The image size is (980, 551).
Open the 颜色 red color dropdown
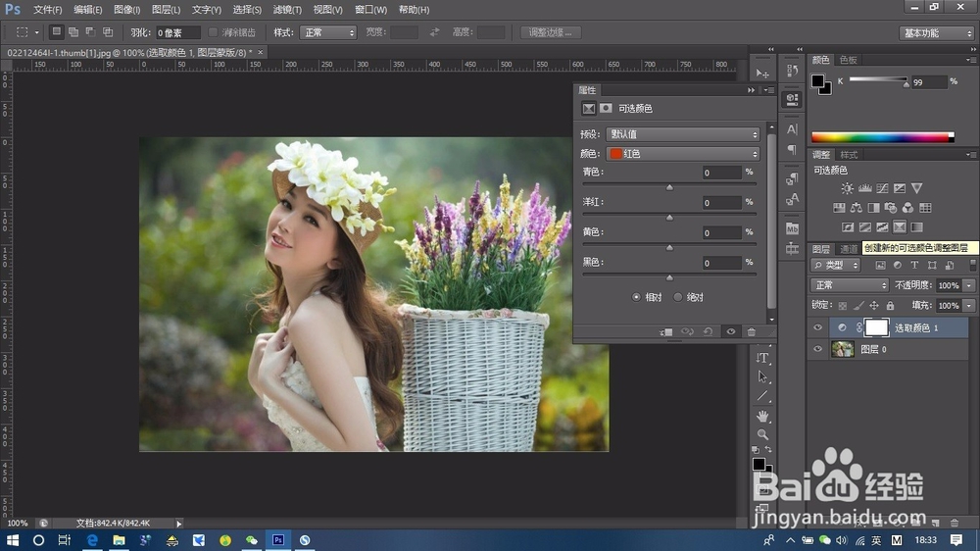[x=682, y=154]
